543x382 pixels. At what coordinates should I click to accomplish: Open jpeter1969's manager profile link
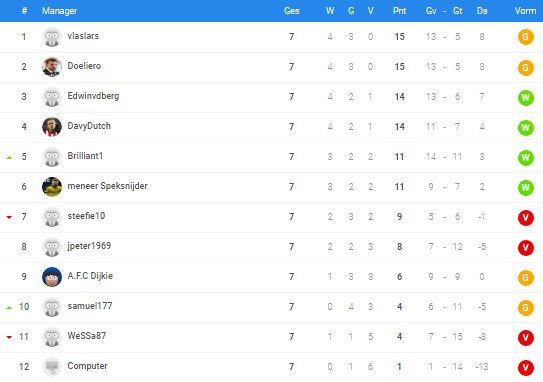click(x=89, y=246)
